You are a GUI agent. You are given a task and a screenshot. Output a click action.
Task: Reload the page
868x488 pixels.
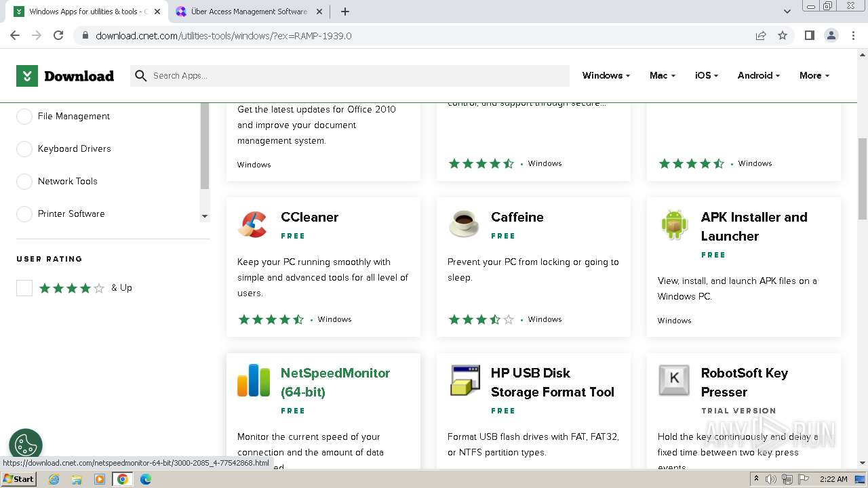coord(58,35)
